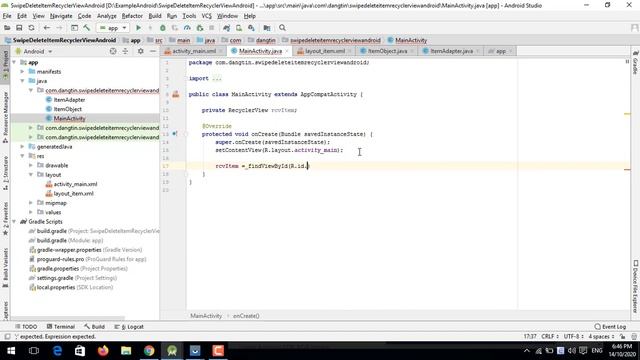This screenshot has width=640, height=360.
Task: Open the Event Log button
Action: (x=610, y=327)
